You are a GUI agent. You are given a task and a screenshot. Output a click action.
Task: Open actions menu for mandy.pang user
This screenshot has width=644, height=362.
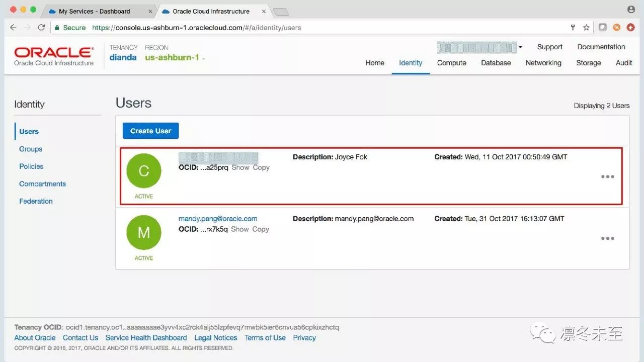click(x=608, y=238)
